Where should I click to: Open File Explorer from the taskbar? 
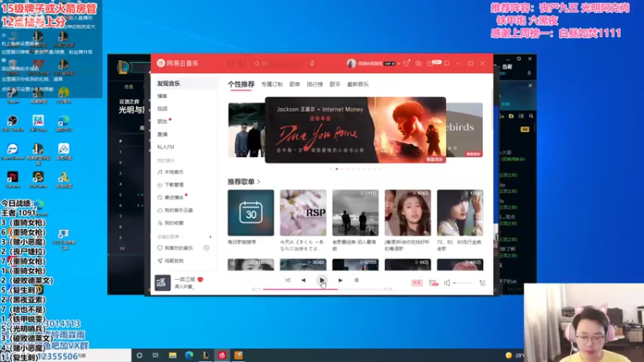(x=172, y=356)
